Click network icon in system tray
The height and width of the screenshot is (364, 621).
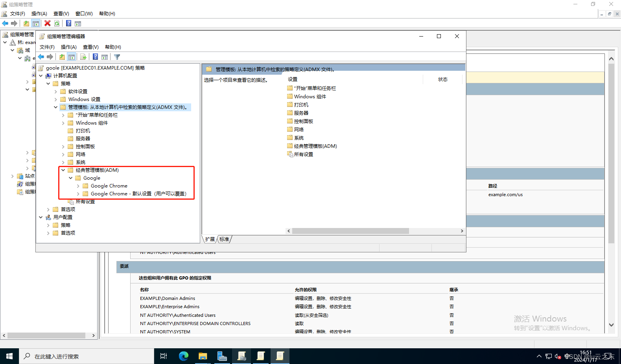(549, 357)
